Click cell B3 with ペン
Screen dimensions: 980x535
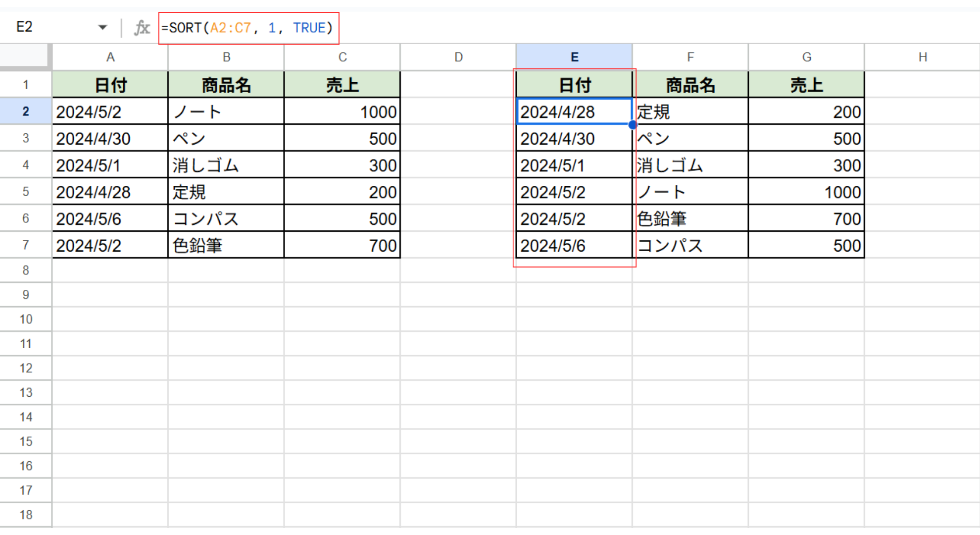226,138
